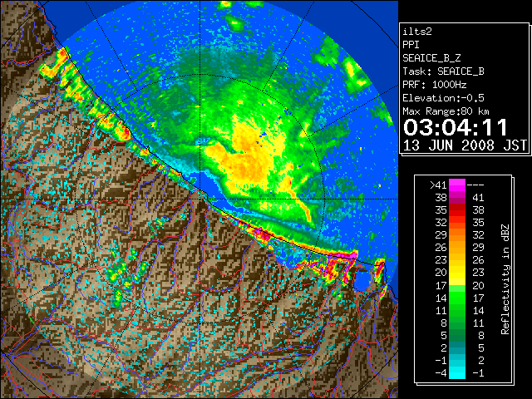
Task: Click the 'Max Range:80 km' text
Action: point(446,111)
